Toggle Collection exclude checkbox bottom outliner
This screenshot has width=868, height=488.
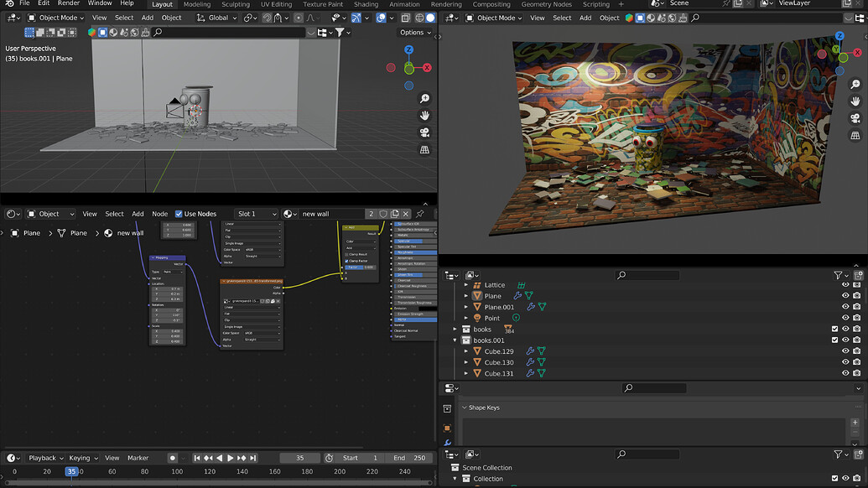(x=834, y=479)
